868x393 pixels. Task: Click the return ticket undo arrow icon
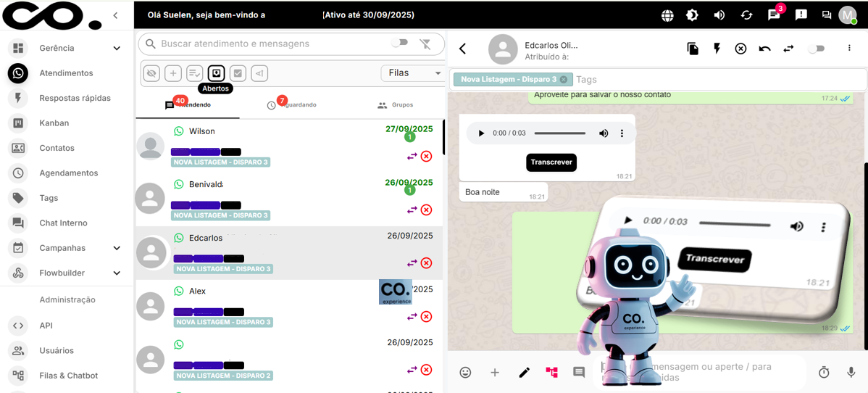764,49
